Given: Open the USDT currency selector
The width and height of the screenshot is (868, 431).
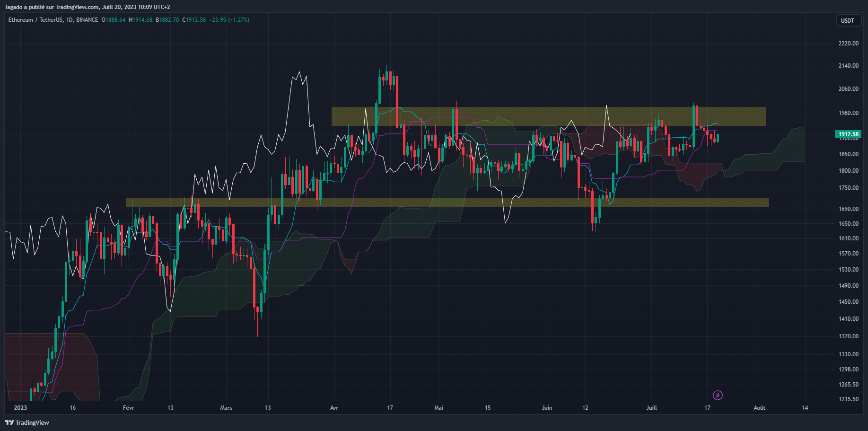Looking at the screenshot, I should click(848, 20).
